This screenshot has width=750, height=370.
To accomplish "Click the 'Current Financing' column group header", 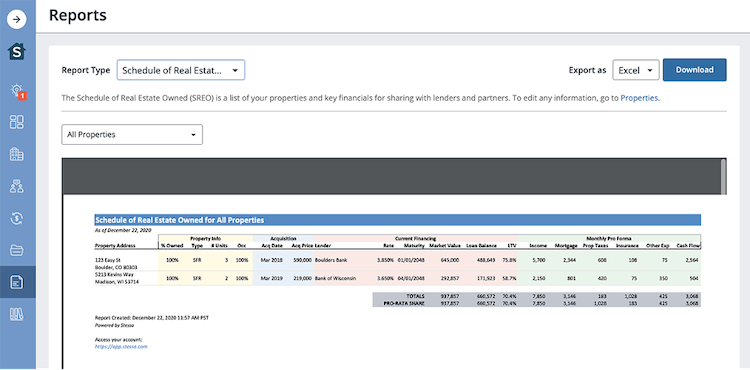I will point(415,238).
